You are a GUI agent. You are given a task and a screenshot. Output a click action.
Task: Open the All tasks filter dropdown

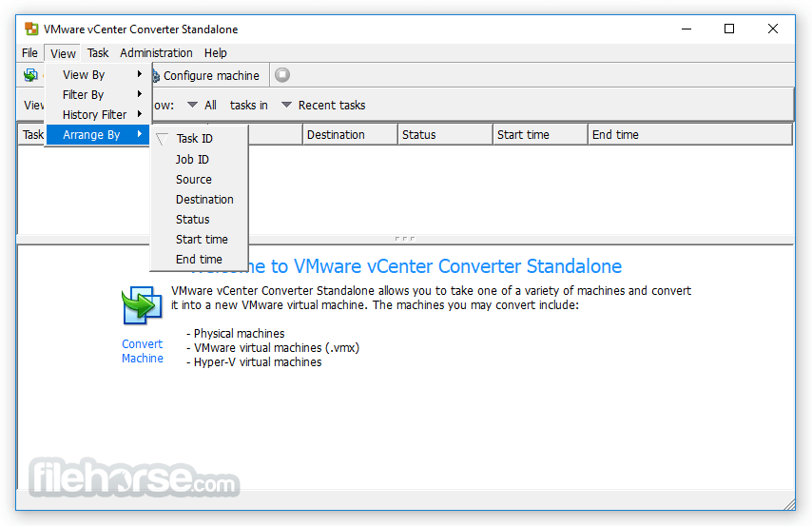(202, 106)
